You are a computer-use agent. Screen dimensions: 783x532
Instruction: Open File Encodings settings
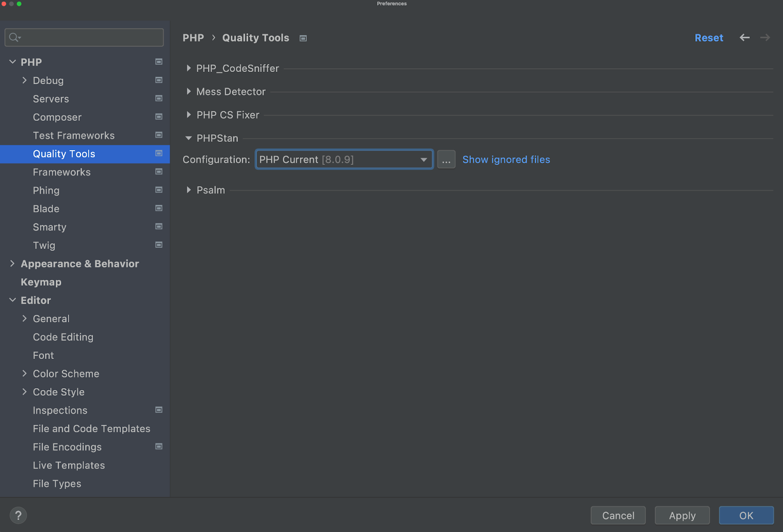[68, 447]
